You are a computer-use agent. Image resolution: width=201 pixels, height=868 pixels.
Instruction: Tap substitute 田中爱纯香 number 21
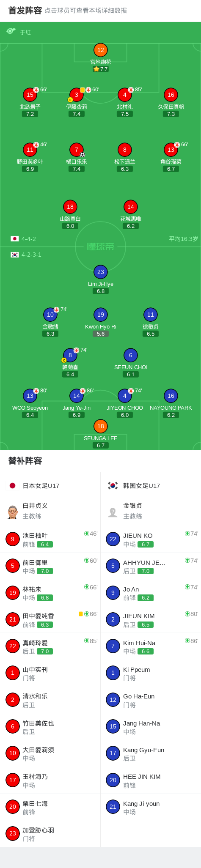point(13,619)
